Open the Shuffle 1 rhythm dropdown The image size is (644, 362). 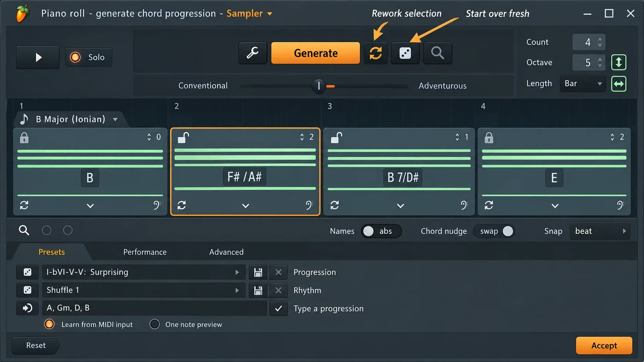[x=143, y=290]
